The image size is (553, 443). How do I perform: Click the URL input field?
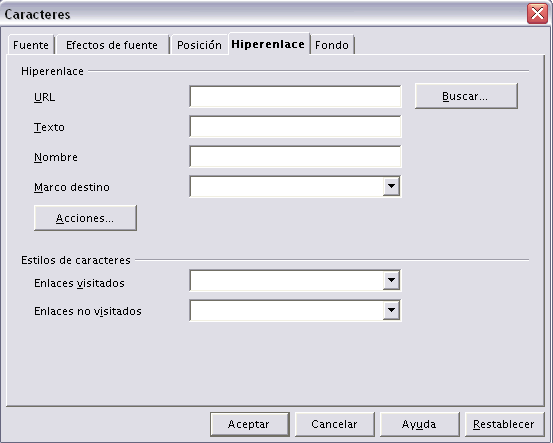tap(295, 97)
